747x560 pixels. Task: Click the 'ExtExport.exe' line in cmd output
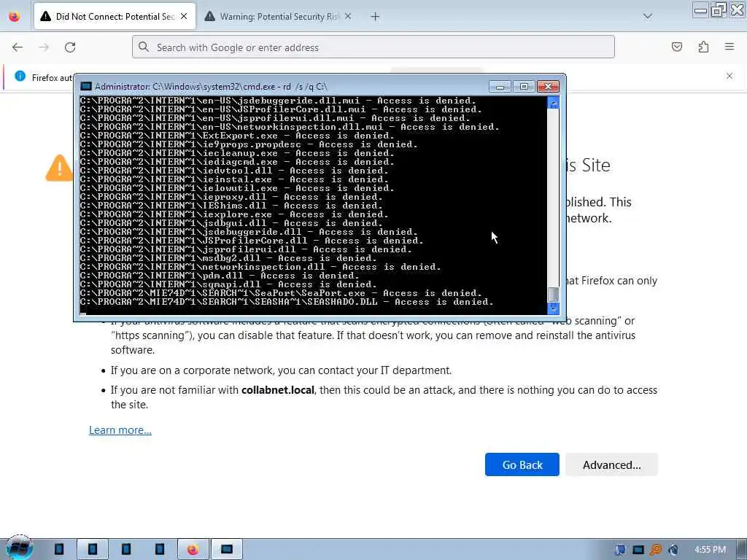click(237, 136)
